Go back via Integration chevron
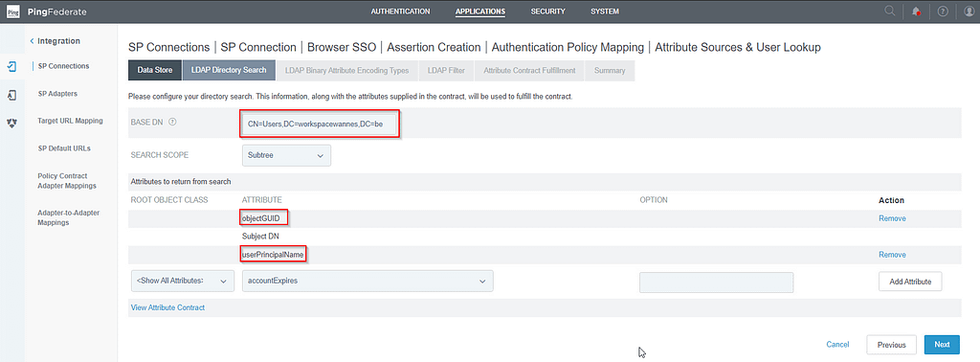The height and width of the screenshot is (362, 980). (32, 40)
